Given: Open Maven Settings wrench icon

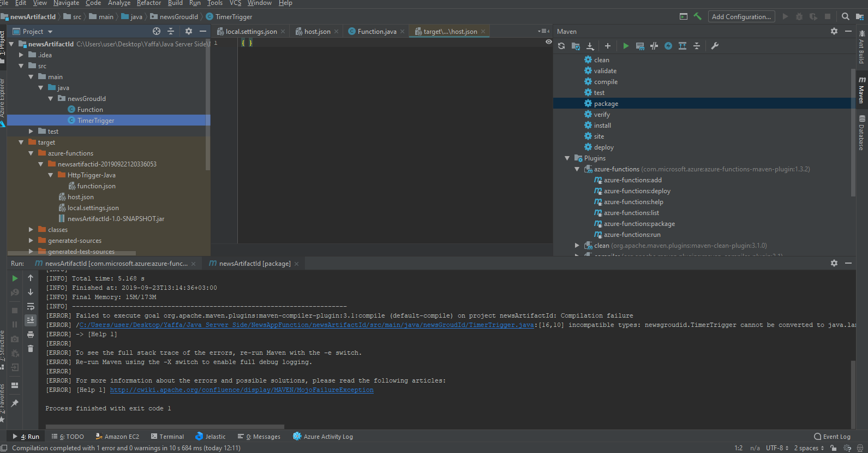Looking at the screenshot, I should tap(715, 46).
